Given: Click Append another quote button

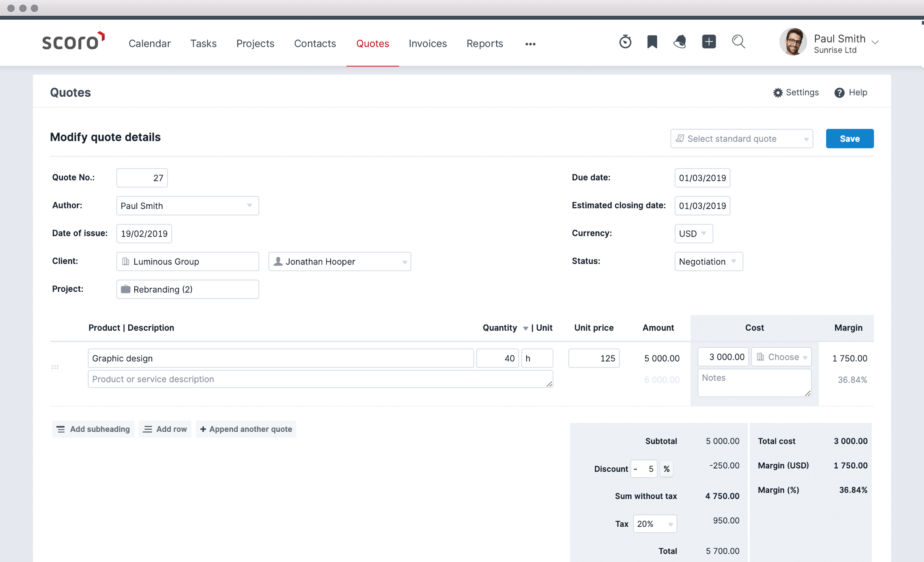Looking at the screenshot, I should 246,429.
